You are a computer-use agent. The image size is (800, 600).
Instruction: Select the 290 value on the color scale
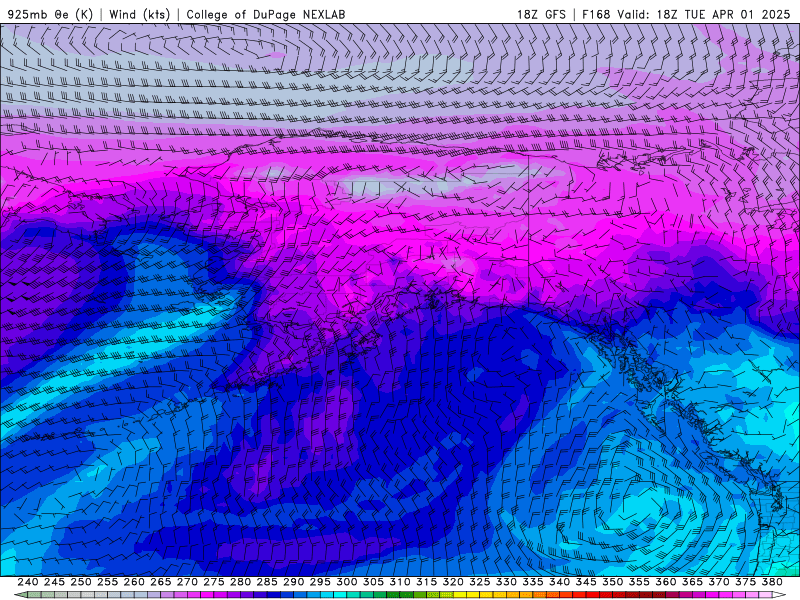click(293, 582)
